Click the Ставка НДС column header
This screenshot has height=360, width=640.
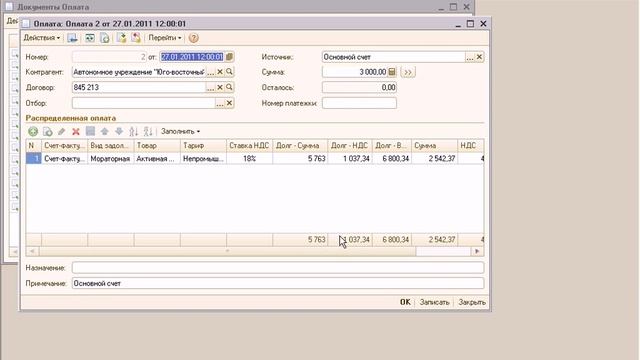[x=249, y=146]
